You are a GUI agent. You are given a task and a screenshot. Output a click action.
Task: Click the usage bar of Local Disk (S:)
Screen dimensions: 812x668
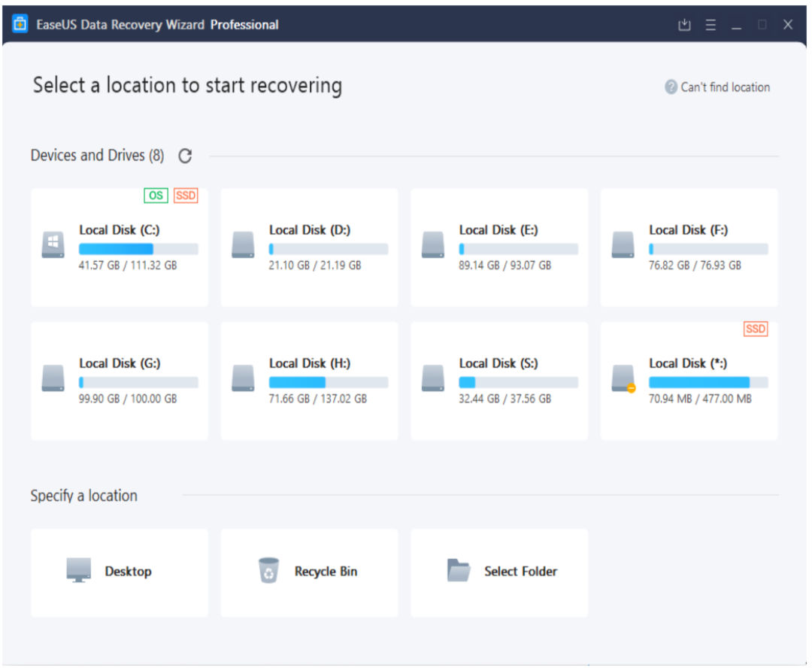518,382
